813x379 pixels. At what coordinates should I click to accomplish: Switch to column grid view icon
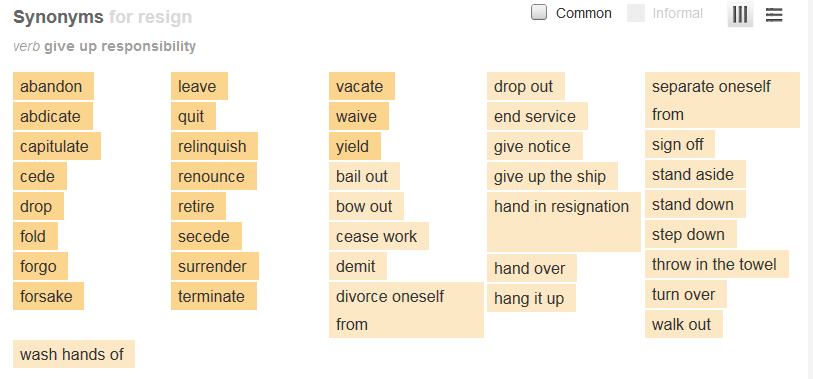740,15
